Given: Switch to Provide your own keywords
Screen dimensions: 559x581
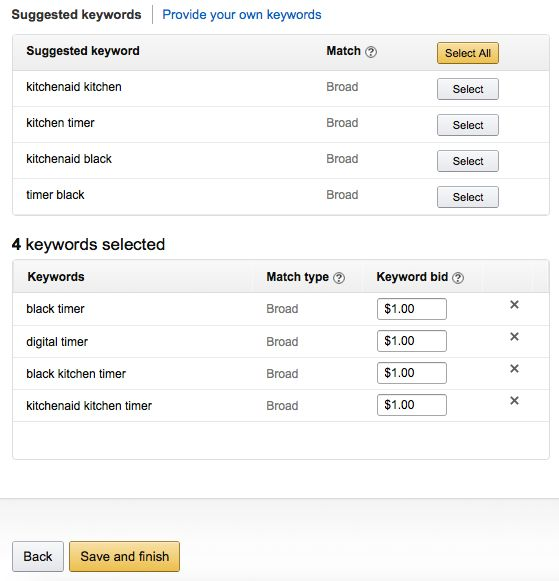Looking at the screenshot, I should 242,15.
